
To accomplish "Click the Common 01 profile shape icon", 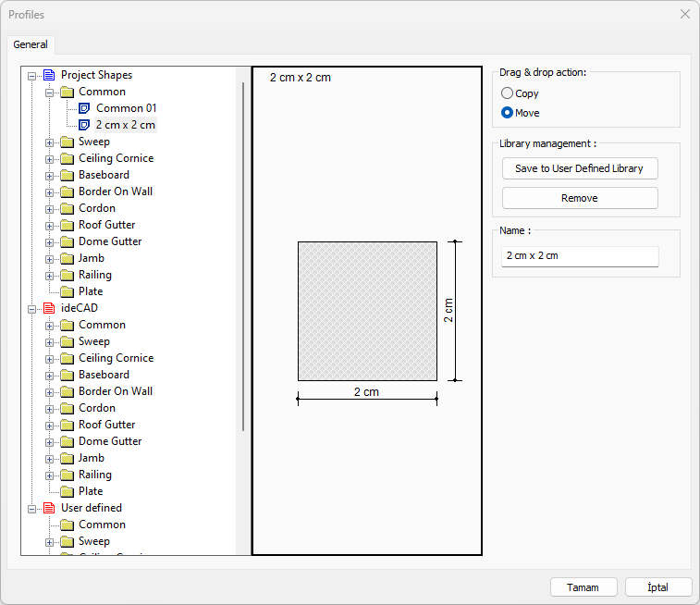I will pos(84,108).
